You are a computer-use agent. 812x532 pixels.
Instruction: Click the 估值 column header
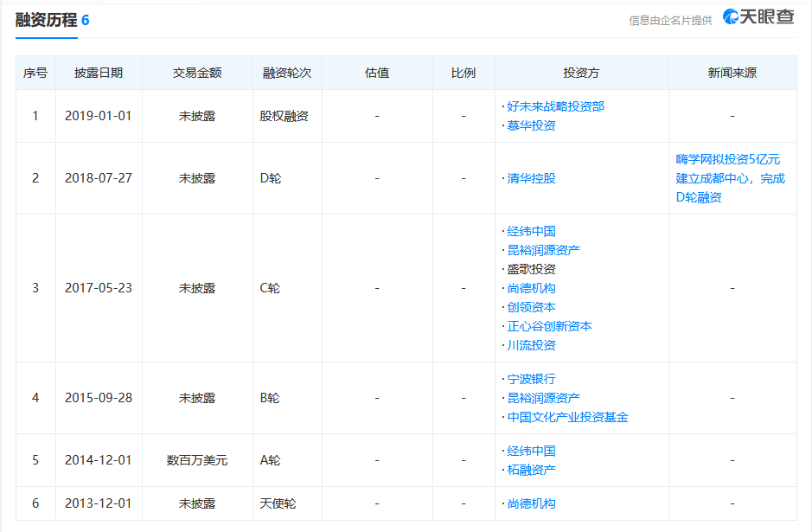377,73
